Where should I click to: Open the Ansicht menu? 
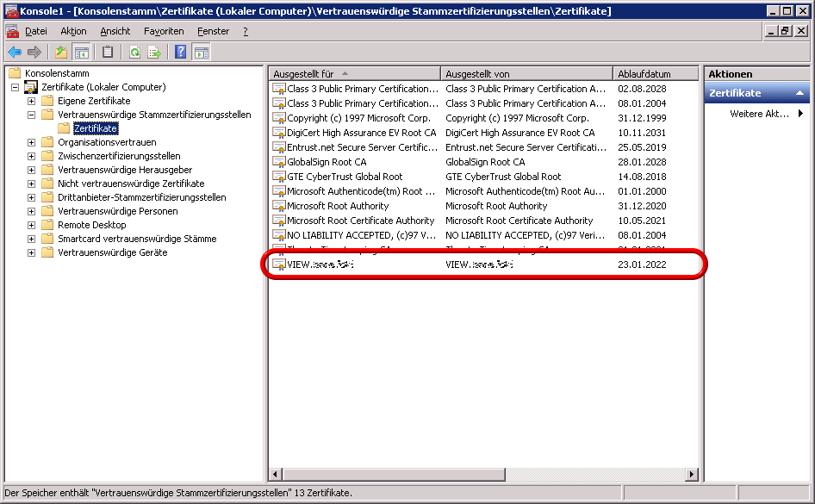pos(115,31)
